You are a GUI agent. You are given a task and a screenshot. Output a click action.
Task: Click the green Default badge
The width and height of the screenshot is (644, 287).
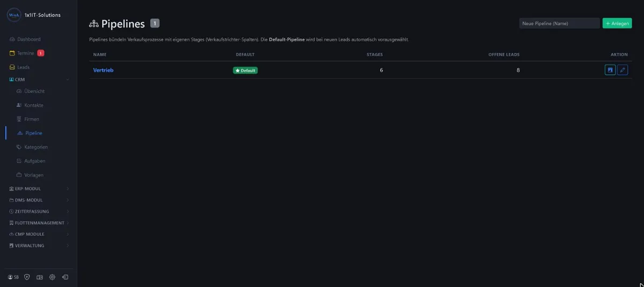coord(245,70)
